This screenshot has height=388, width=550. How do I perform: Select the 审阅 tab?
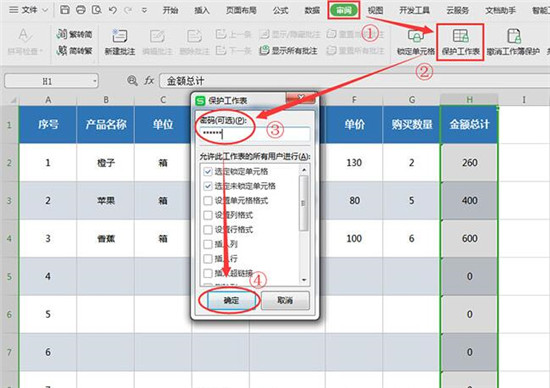click(344, 11)
